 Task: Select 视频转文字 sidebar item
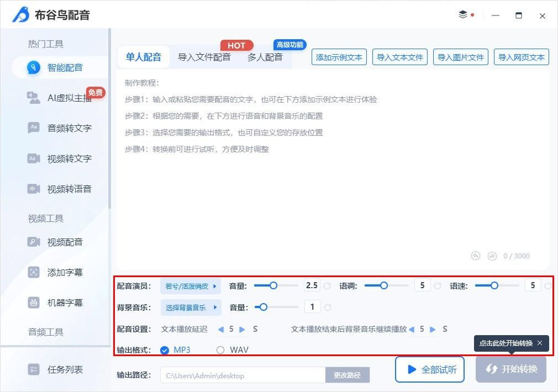pos(59,158)
